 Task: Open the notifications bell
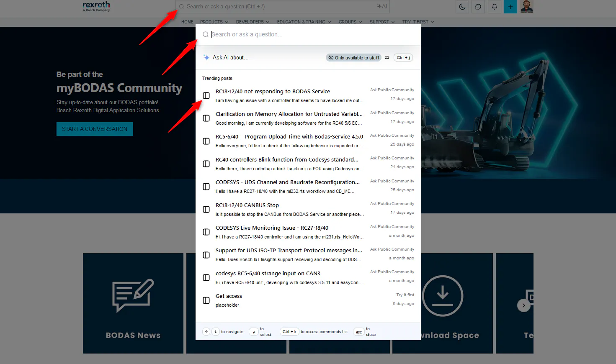coord(495,7)
